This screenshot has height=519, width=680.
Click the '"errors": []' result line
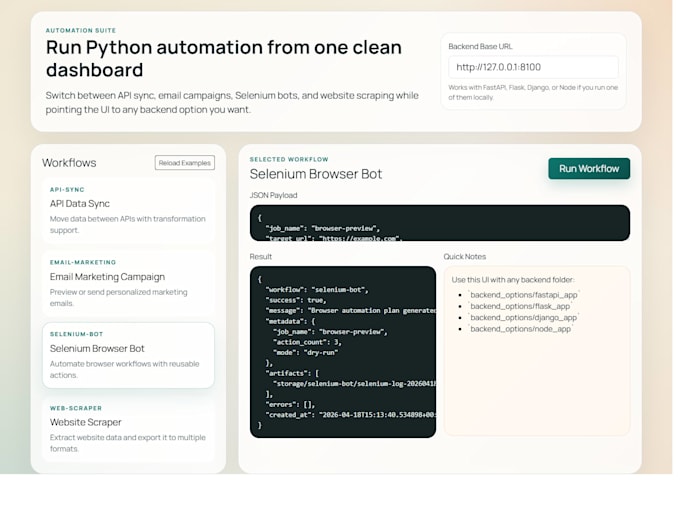(290, 405)
